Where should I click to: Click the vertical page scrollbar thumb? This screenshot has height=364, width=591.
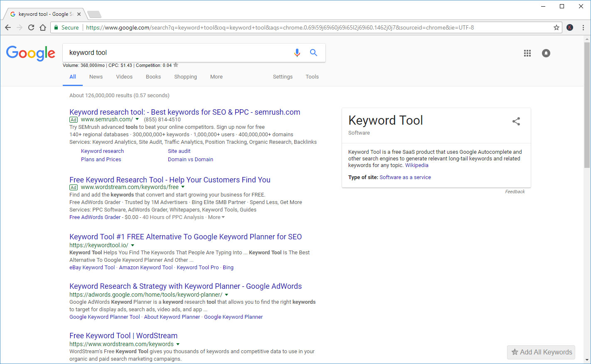pos(587,105)
